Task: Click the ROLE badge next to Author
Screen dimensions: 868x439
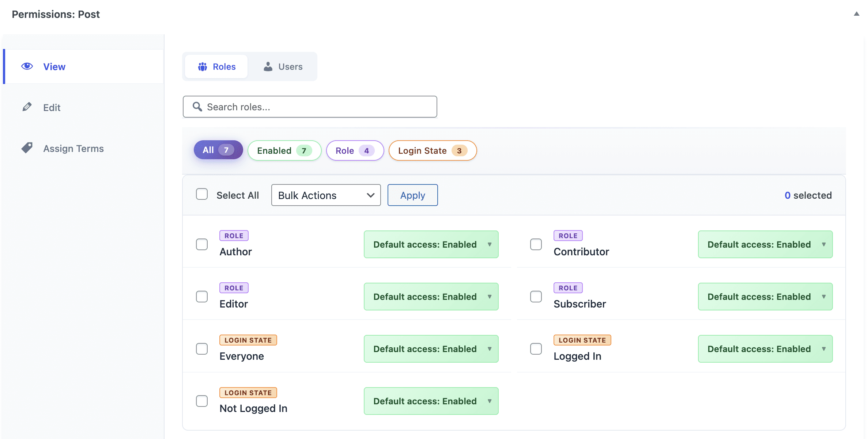Action: tap(234, 236)
